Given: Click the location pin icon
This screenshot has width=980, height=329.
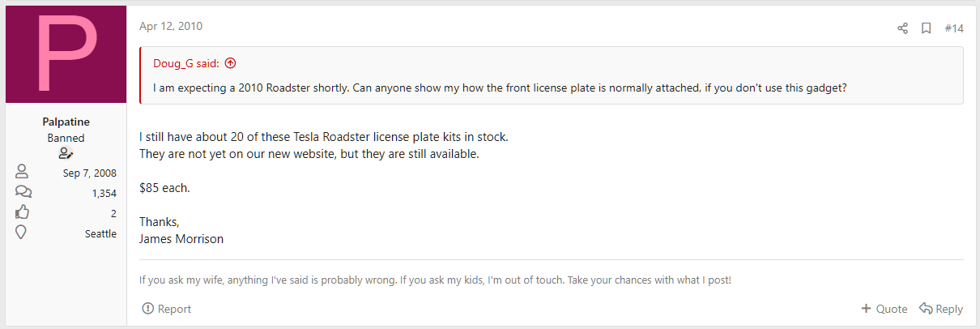Looking at the screenshot, I should click(22, 233).
